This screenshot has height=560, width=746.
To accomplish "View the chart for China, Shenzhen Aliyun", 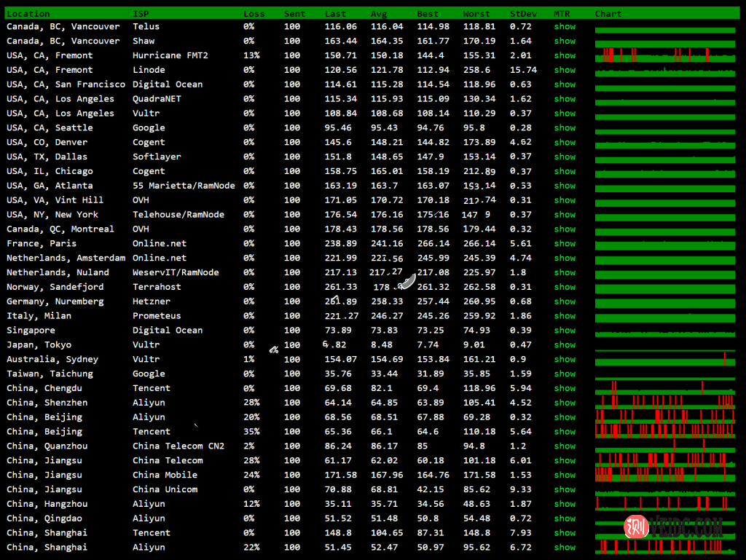I will pyautogui.click(x=664, y=402).
